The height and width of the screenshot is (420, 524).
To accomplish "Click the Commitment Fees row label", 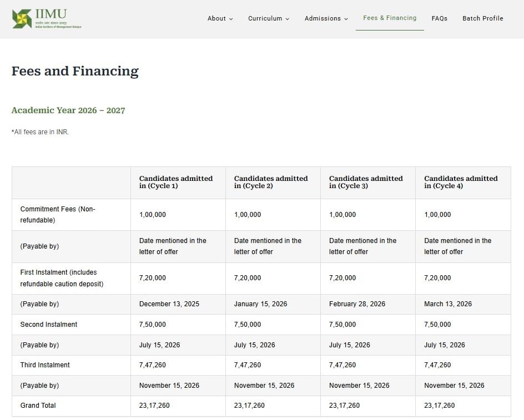I will coord(58,215).
